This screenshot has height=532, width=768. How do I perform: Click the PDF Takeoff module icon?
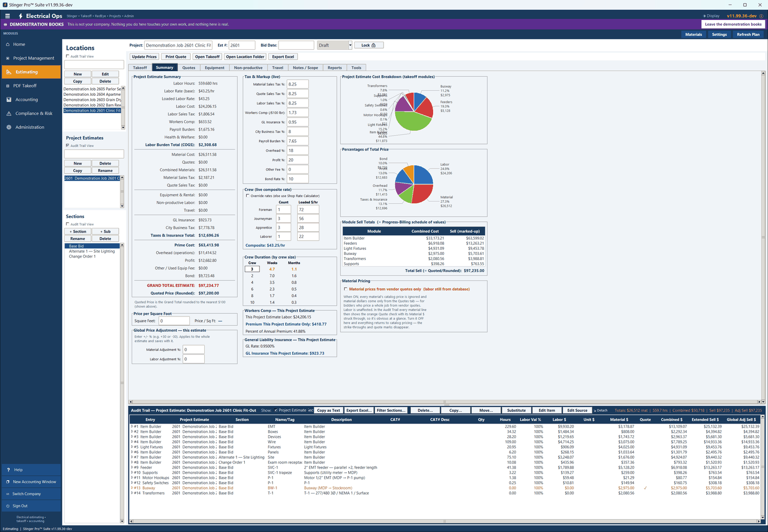pos(8,86)
